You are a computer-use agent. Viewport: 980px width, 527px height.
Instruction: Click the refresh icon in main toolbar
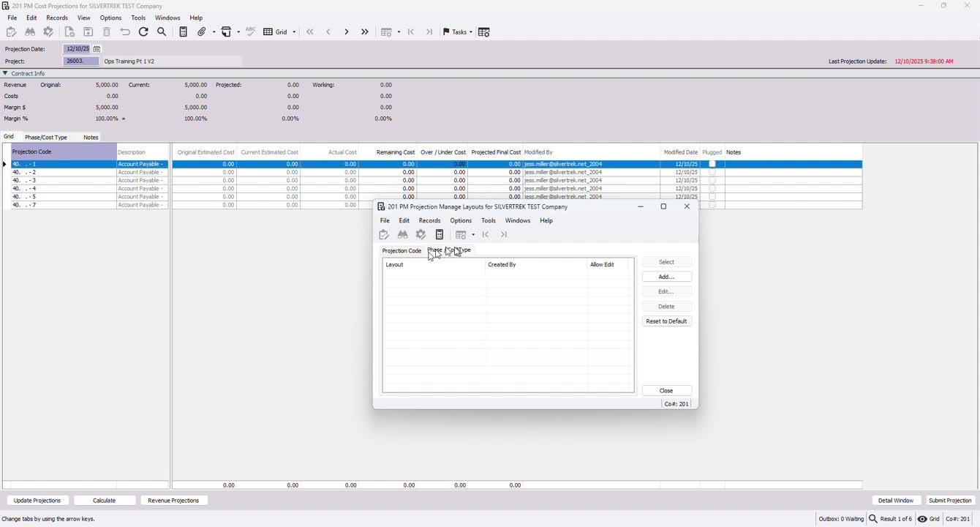click(143, 32)
